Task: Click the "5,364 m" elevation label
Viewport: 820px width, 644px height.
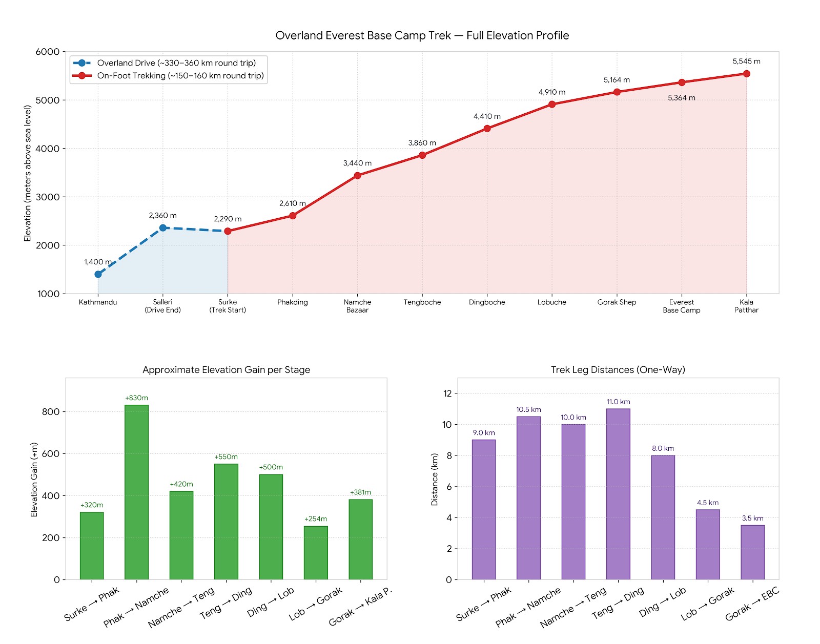Action: [x=682, y=98]
